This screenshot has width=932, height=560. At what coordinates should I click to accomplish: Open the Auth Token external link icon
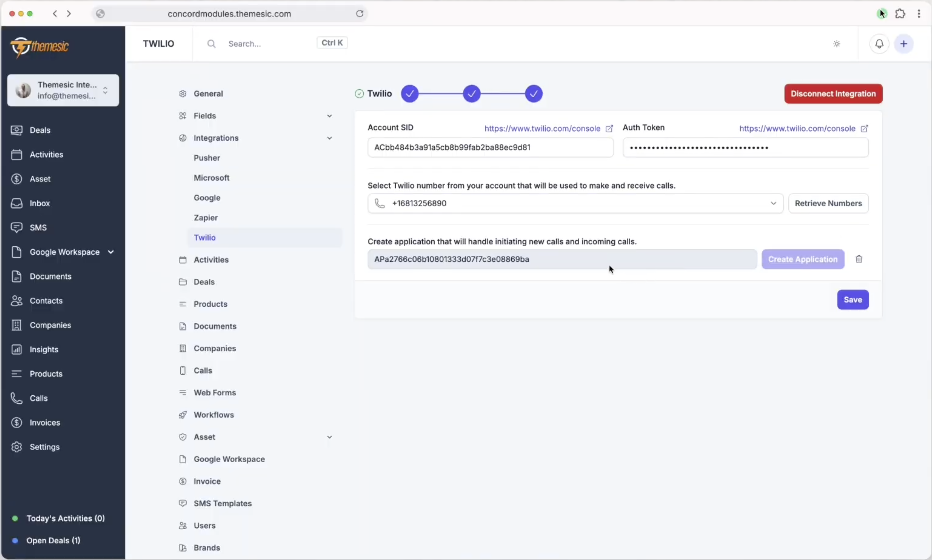pos(865,128)
